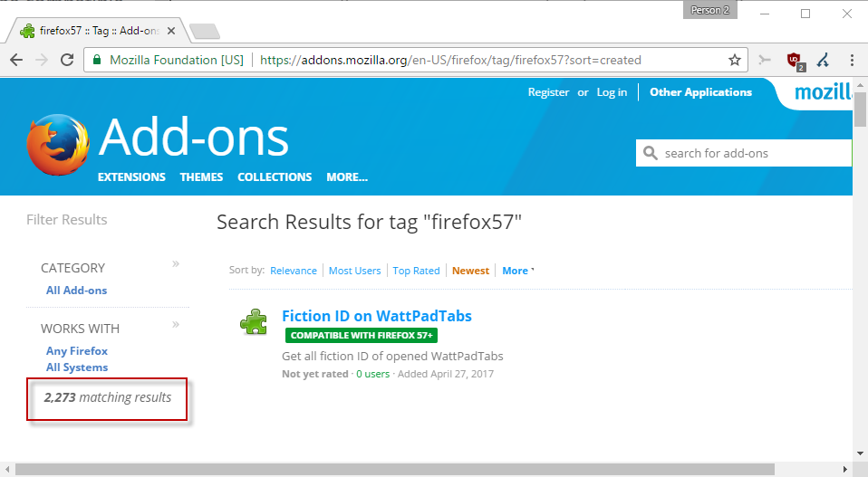Click the horizontal scrollbar right arrow
Screen dimensions: 868x477
pyautogui.click(x=845, y=469)
